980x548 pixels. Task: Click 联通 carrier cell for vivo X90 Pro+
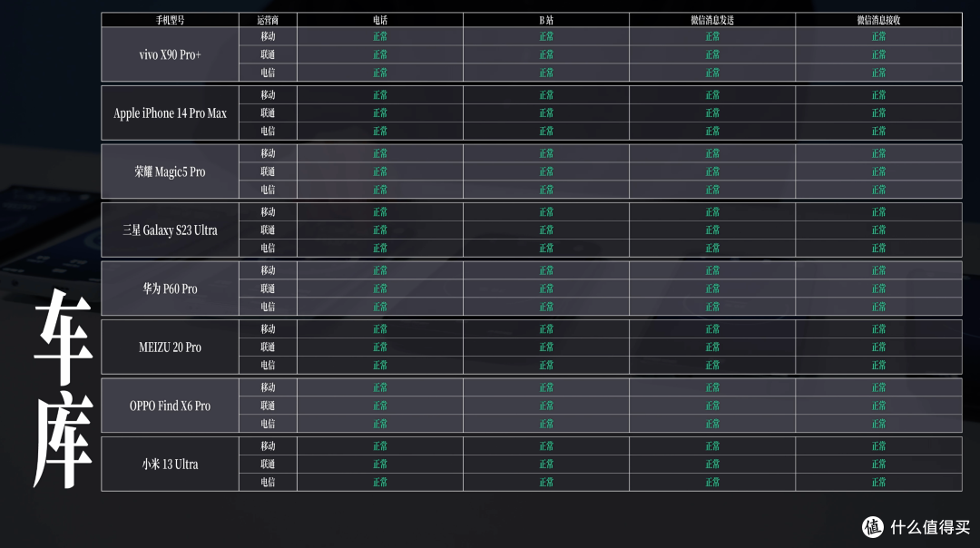[268, 54]
